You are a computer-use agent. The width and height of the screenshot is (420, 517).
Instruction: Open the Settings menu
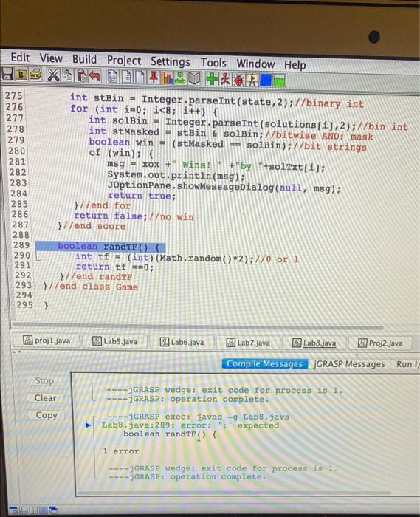171,61
